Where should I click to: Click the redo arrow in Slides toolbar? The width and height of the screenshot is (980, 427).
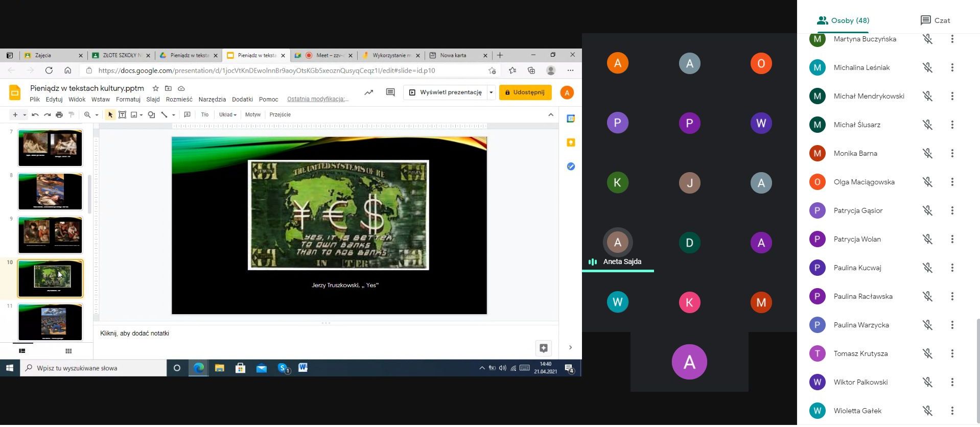(47, 115)
